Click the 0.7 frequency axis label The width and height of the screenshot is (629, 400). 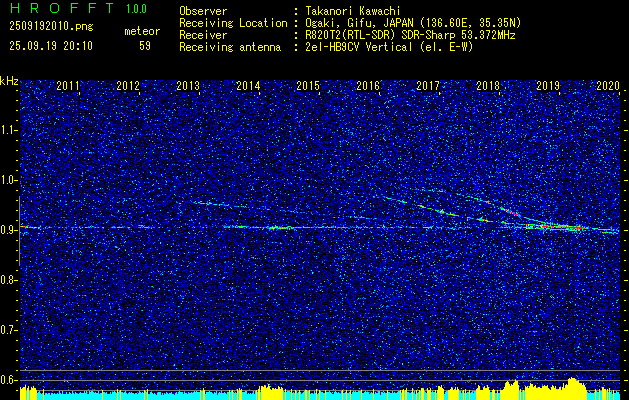click(8, 330)
